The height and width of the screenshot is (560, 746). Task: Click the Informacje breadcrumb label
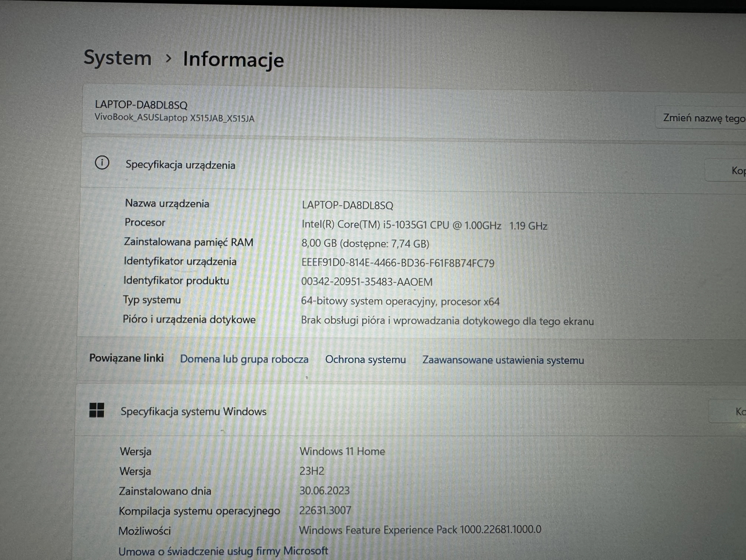(x=233, y=60)
